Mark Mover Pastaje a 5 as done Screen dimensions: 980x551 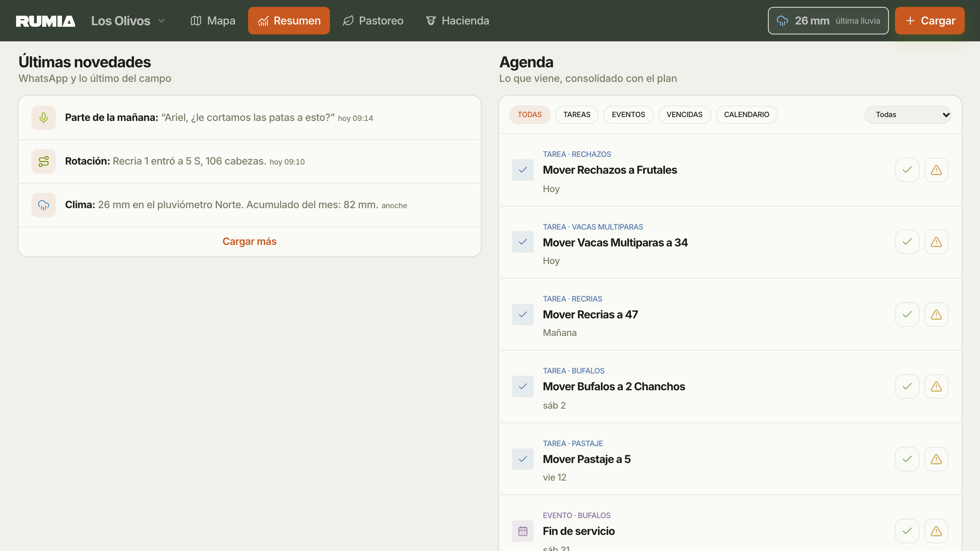coord(907,459)
